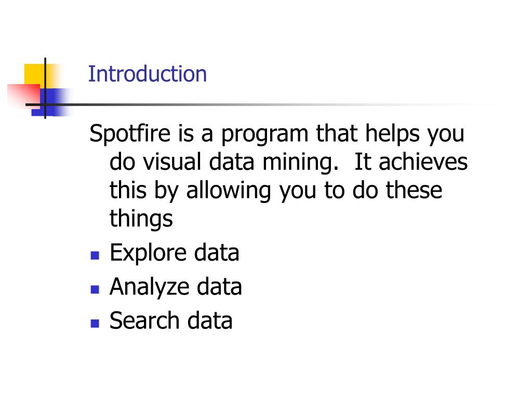
Task: Select the Search data list item
Action: [171, 321]
